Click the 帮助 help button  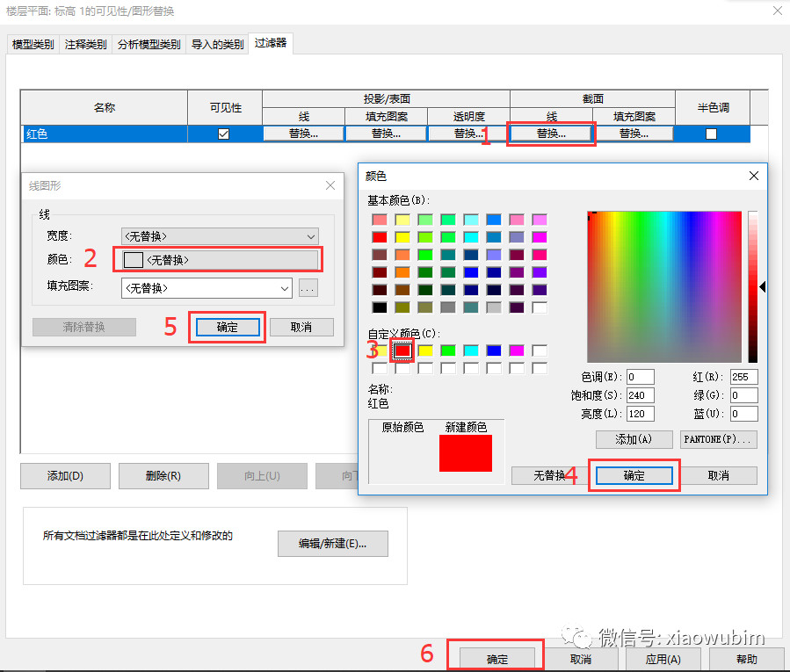pos(746,659)
